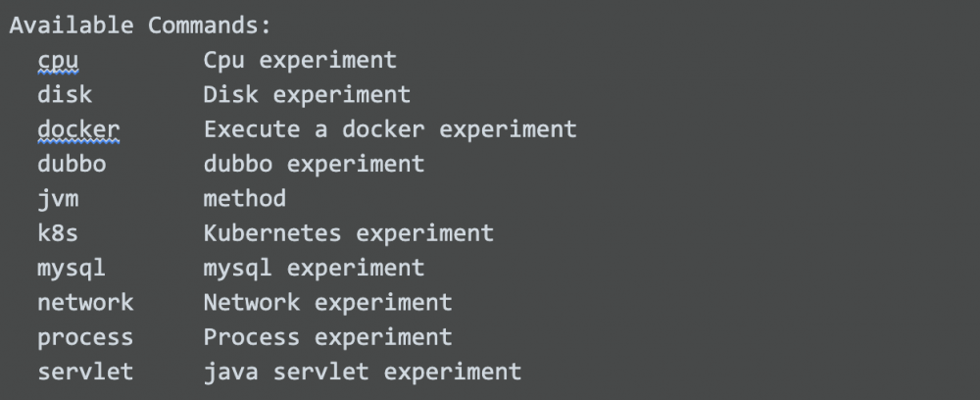This screenshot has height=400, width=980.
Task: Click the "java servlet experiment" description
Action: tap(362, 372)
